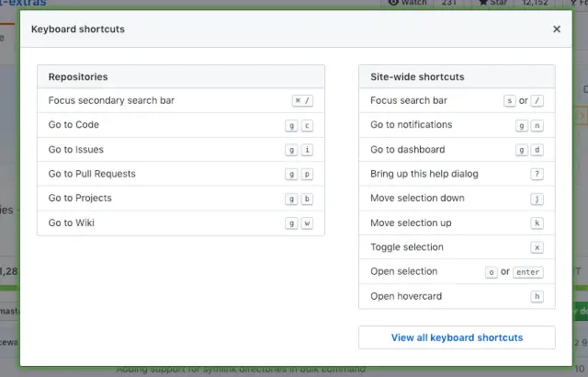Click the Go to dashboard entry
This screenshot has width=588, height=377.
pos(407,149)
